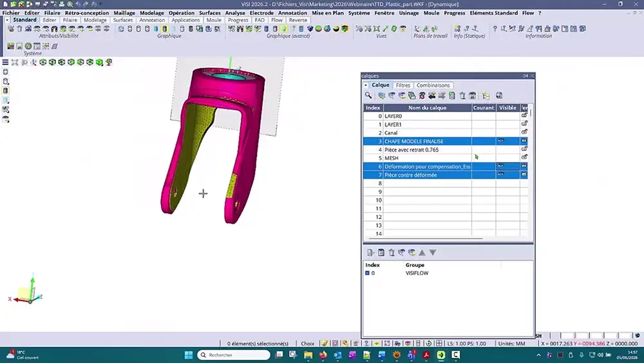Screen dimensions: 644x363
Task: Switch to the Filtres tab
Action: pyautogui.click(x=403, y=85)
